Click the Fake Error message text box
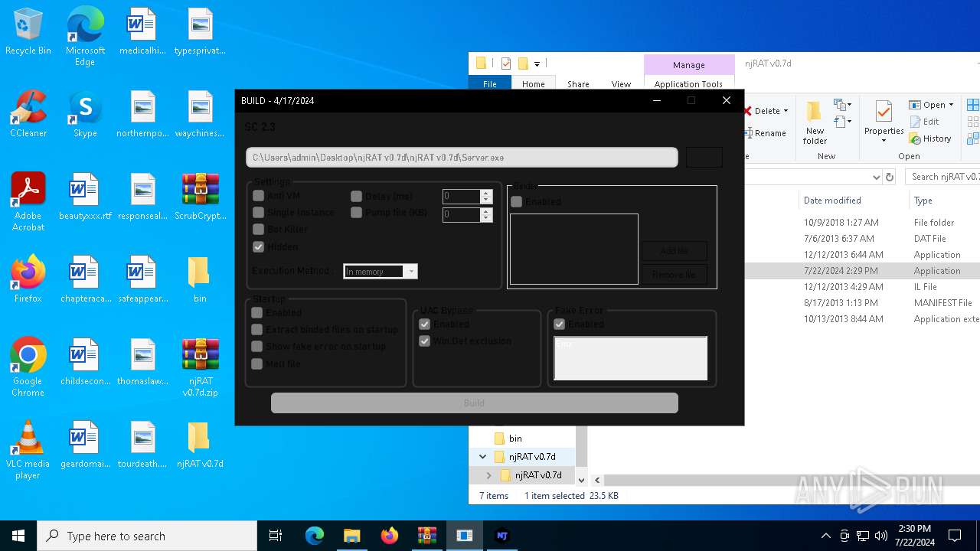This screenshot has height=551, width=980. click(x=630, y=358)
